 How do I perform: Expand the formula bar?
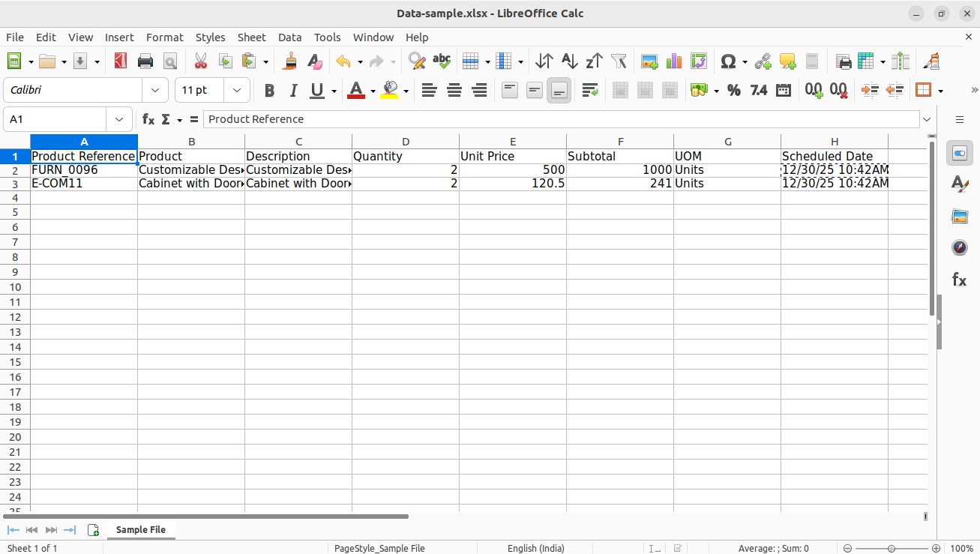point(928,119)
